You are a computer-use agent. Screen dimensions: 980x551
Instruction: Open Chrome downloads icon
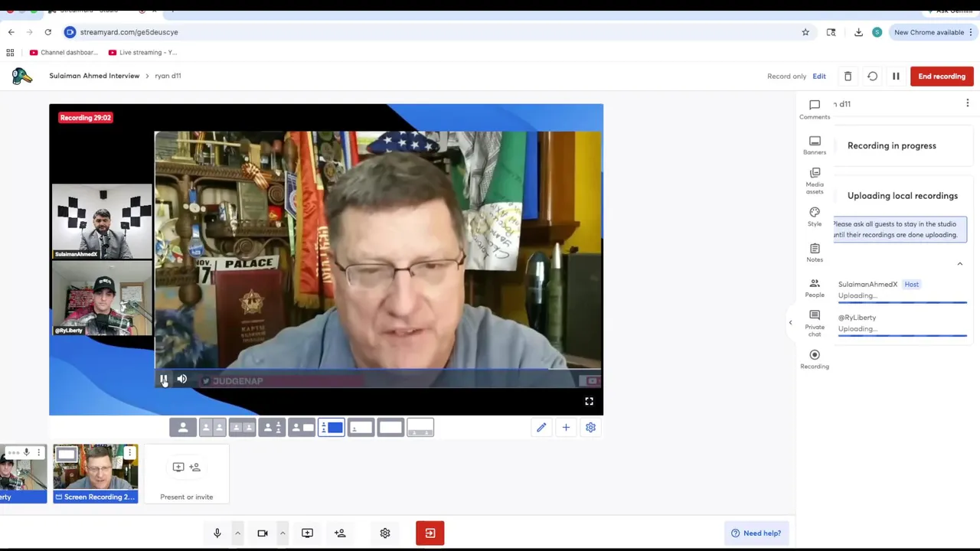coord(858,32)
